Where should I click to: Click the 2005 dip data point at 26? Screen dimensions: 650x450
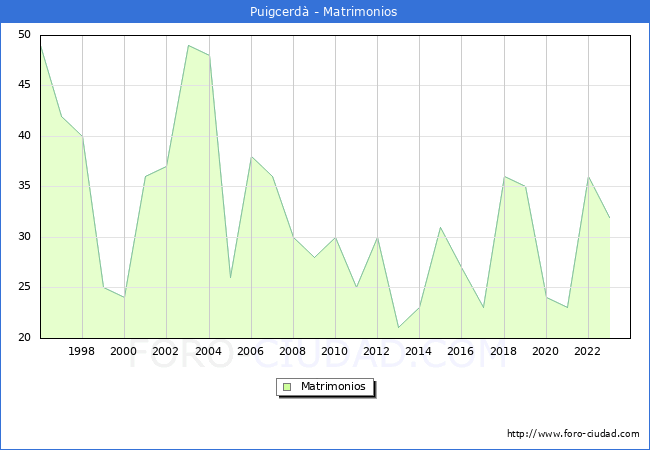(x=230, y=278)
